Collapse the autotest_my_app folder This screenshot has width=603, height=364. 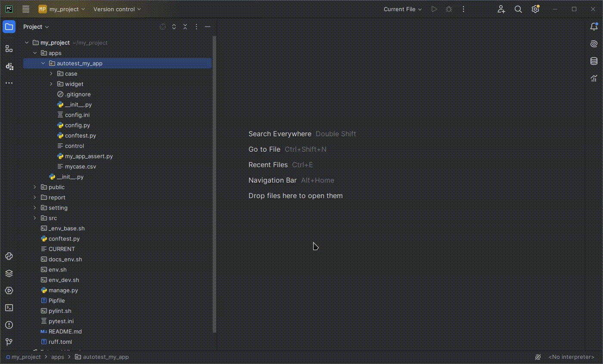[43, 63]
